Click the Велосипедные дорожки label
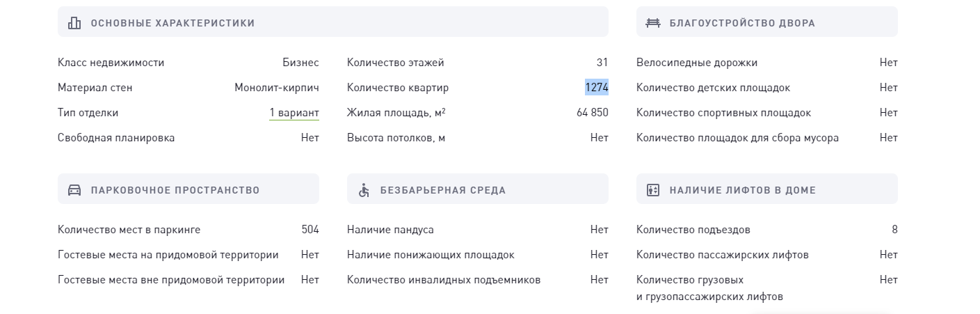The width and height of the screenshot is (980, 314). coord(697,63)
